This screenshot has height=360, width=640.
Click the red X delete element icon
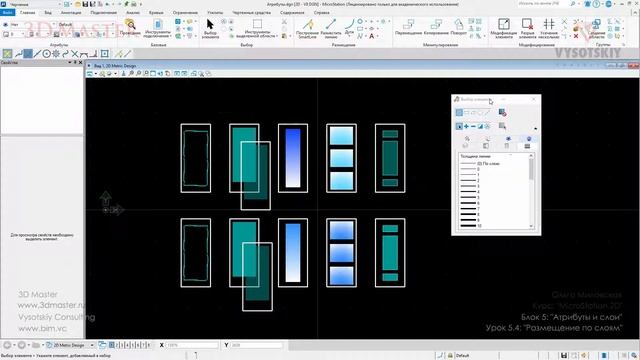point(576,36)
